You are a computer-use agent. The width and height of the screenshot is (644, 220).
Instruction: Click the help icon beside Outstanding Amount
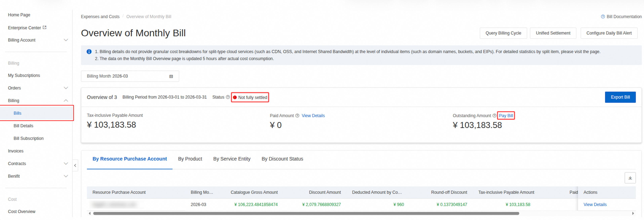pos(495,116)
